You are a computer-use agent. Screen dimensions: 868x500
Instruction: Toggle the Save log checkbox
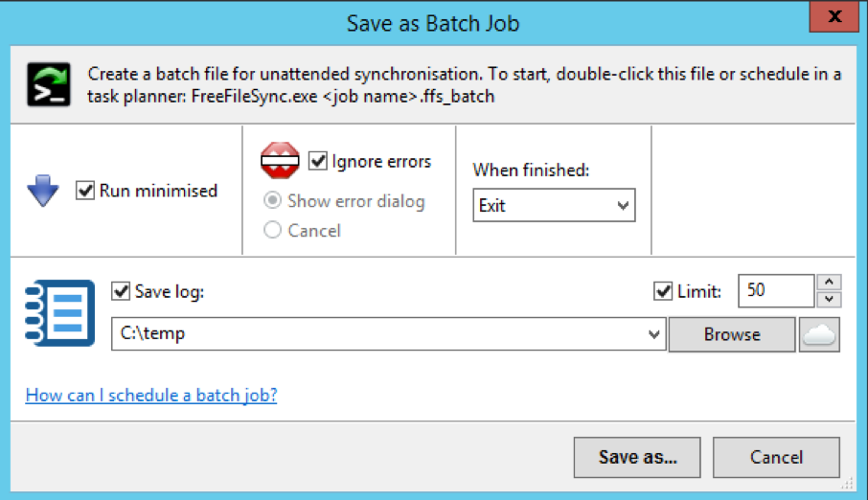click(121, 291)
